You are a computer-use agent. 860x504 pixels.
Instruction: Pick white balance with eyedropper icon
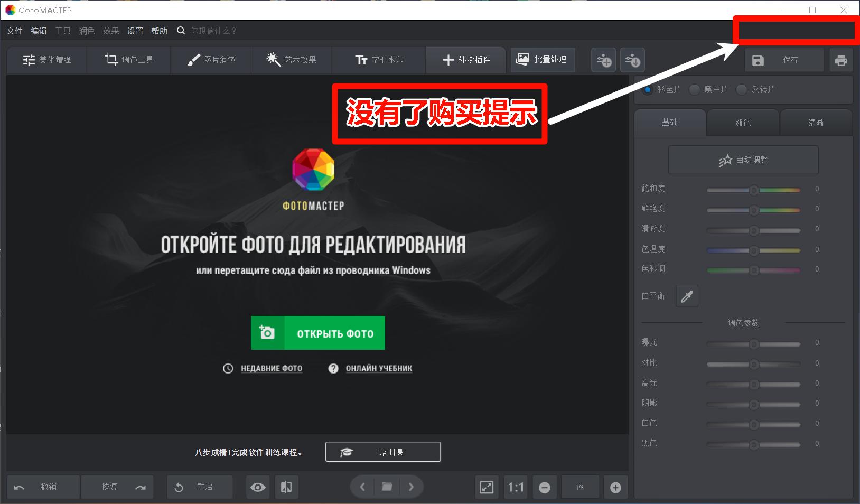(x=687, y=296)
